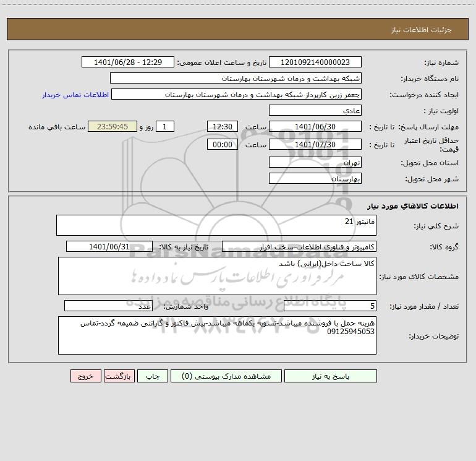Click the بازگشت back button

click(x=119, y=376)
